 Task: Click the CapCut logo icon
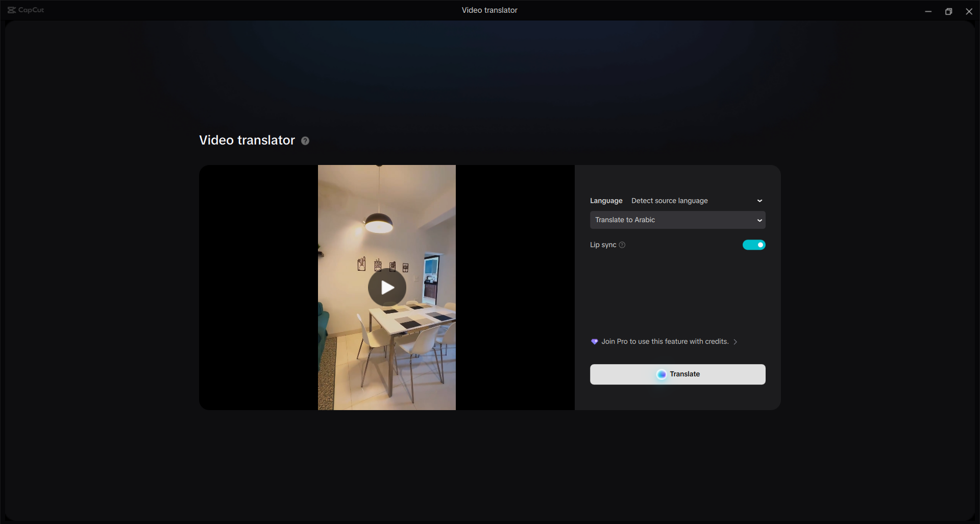point(12,10)
